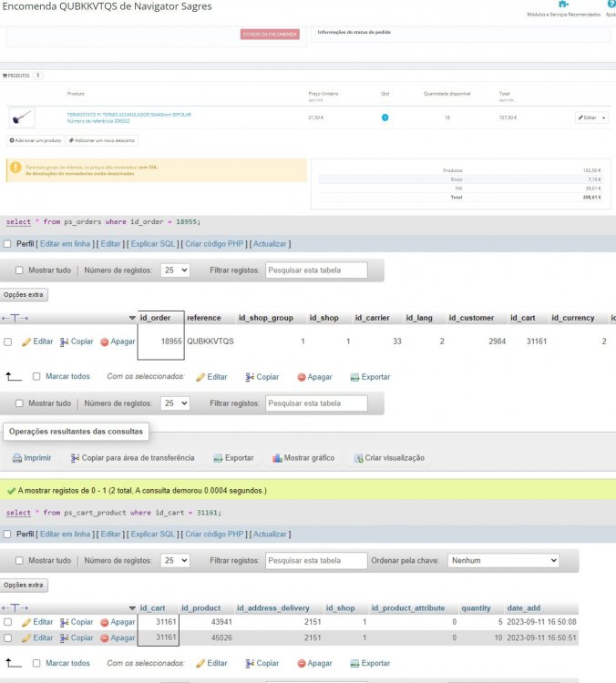Toggle Mostrar tudo checkbox below orders table
The height and width of the screenshot is (683, 616).
pos(19,403)
